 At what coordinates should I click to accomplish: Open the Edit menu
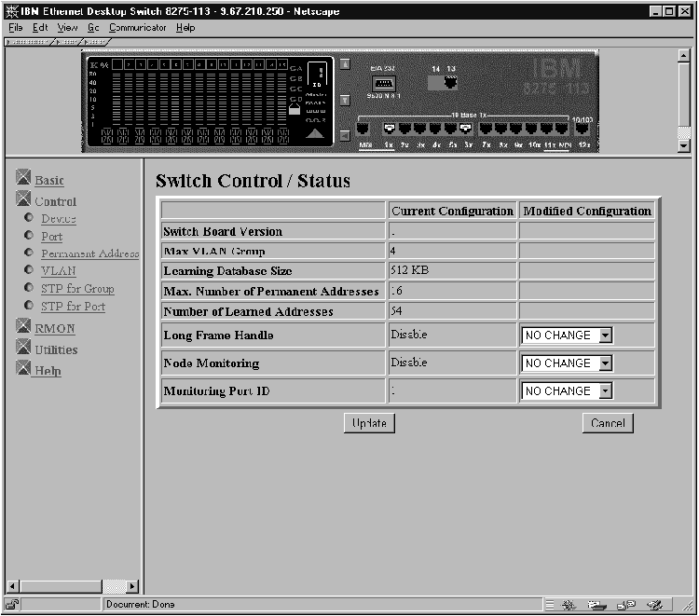click(x=40, y=28)
